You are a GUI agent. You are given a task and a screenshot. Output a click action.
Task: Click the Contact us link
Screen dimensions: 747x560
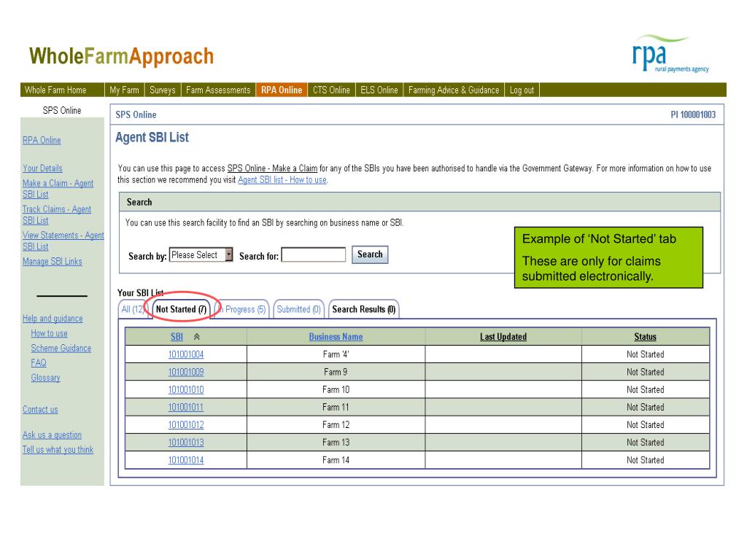point(40,410)
